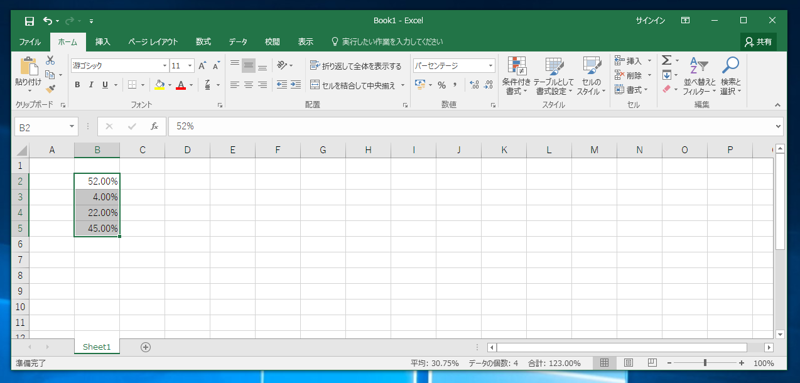Click the Fill down arrow icon

coord(666,75)
